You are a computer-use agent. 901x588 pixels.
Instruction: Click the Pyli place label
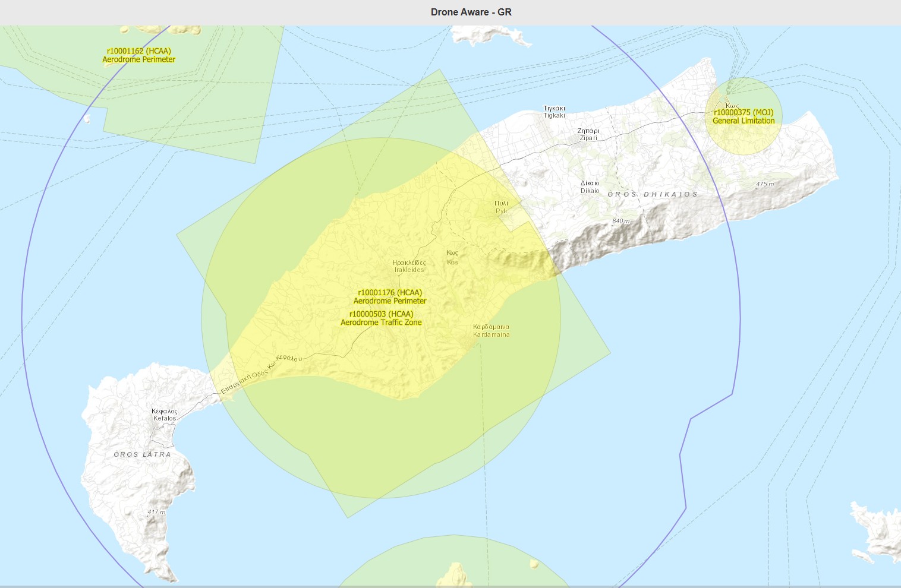[502, 207]
